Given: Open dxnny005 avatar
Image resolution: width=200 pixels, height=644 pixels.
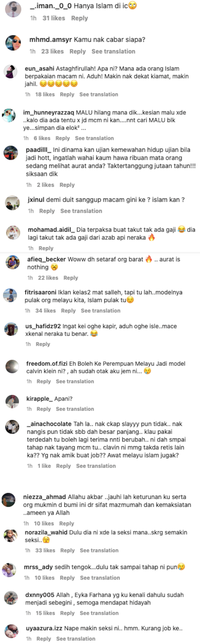Looking at the screenshot, I should click(11, 598).
